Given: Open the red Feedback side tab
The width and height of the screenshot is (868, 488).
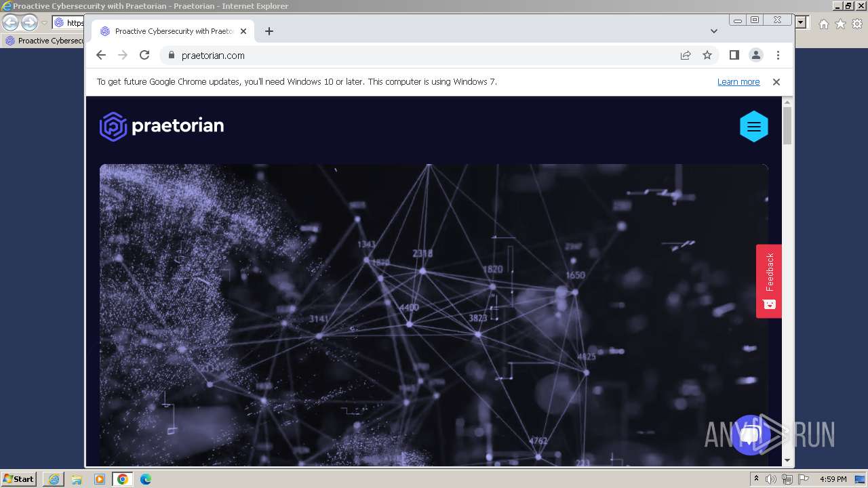Looking at the screenshot, I should point(769,281).
